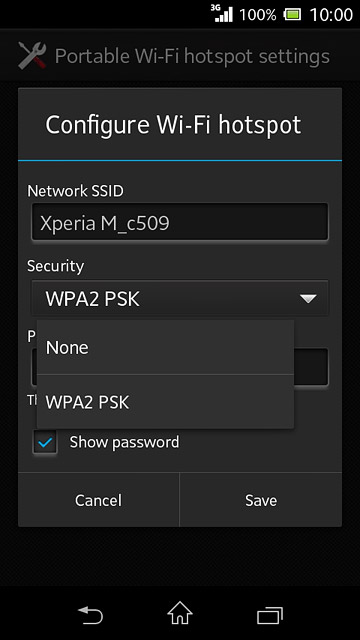
Task: Tap the Configure Wi-Fi hotspot dialog title
Action: [x=173, y=125]
